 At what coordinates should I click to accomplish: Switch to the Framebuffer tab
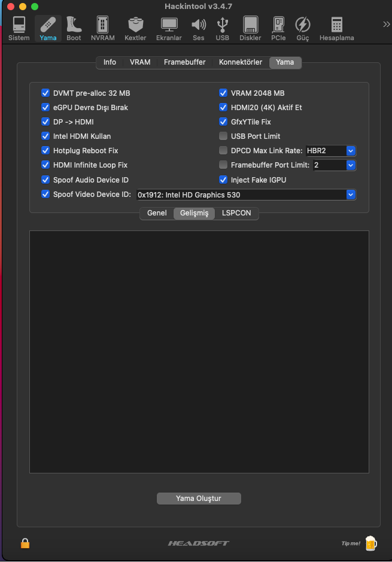pyautogui.click(x=184, y=62)
